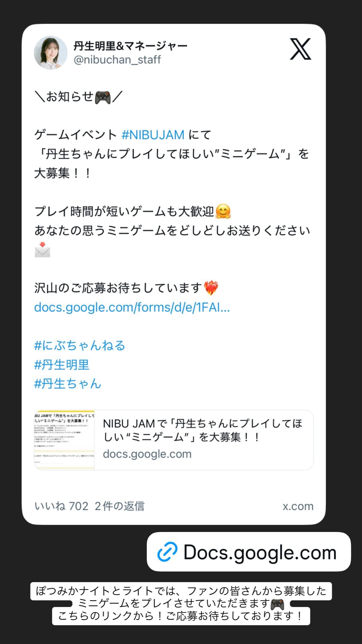The height and width of the screenshot is (644, 362).
Task: Tap the controller emoji in the bottom caption
Action: tap(277, 604)
